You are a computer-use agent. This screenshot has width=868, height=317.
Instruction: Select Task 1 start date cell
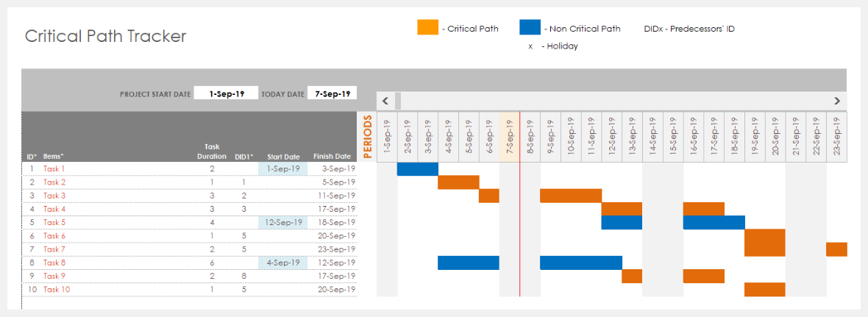282,169
